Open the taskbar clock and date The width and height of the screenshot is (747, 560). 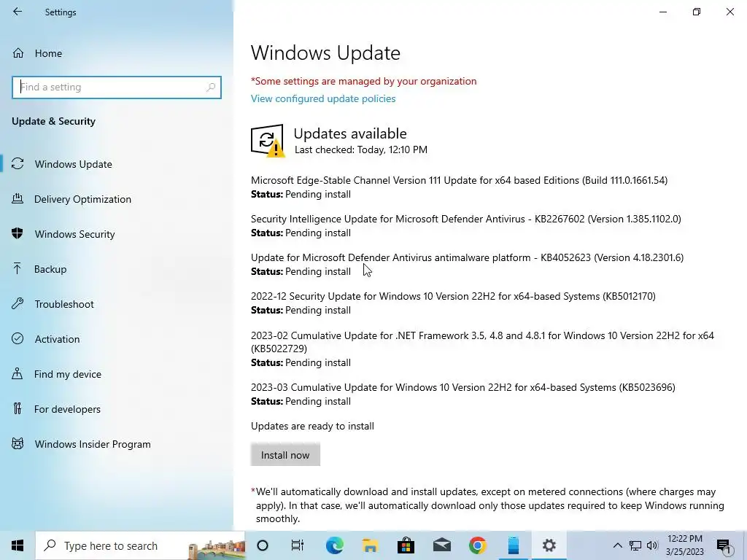point(684,545)
